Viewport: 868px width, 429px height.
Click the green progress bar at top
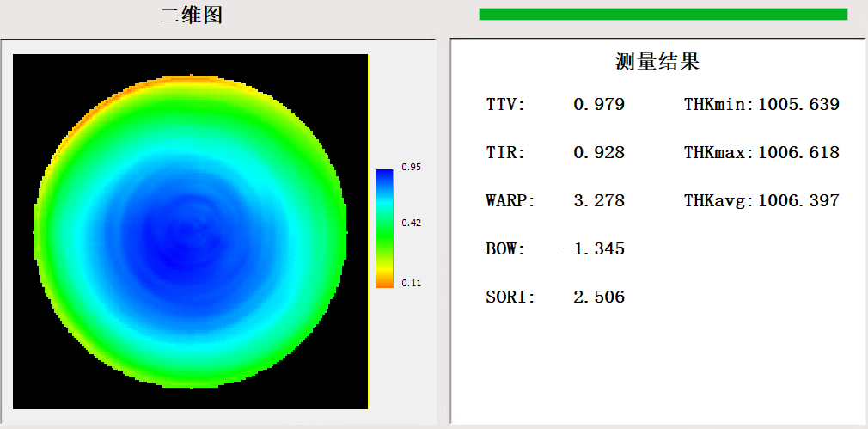tap(663, 14)
